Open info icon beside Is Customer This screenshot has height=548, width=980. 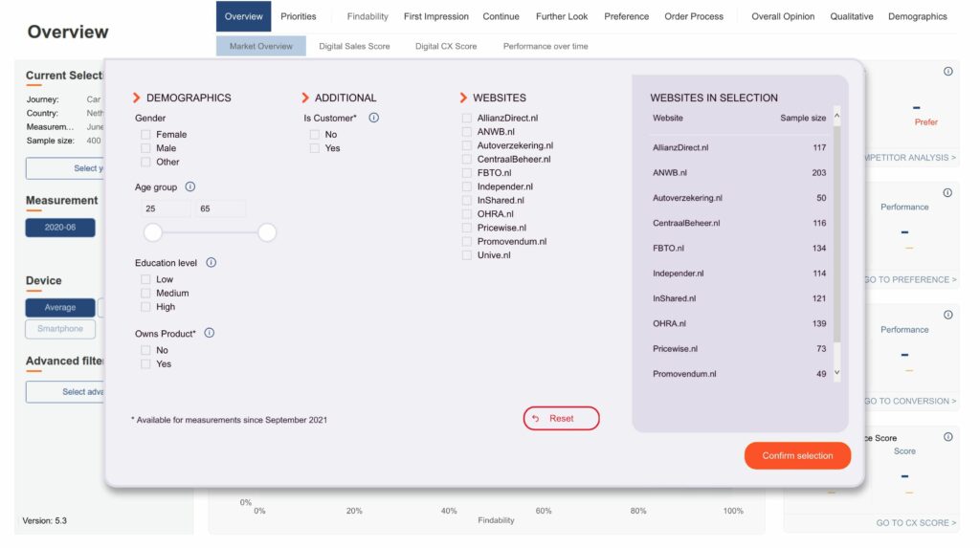pyautogui.click(x=374, y=118)
